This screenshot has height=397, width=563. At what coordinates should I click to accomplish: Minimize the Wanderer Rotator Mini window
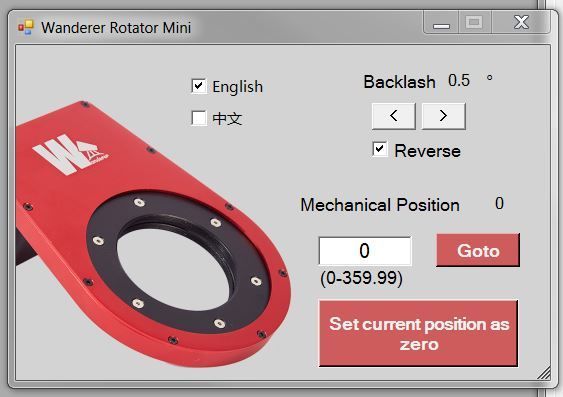441,23
